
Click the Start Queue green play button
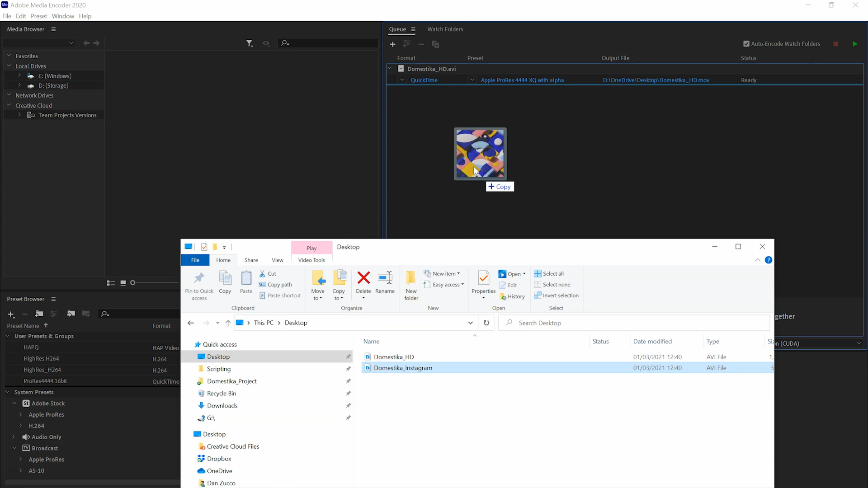pyautogui.click(x=854, y=44)
